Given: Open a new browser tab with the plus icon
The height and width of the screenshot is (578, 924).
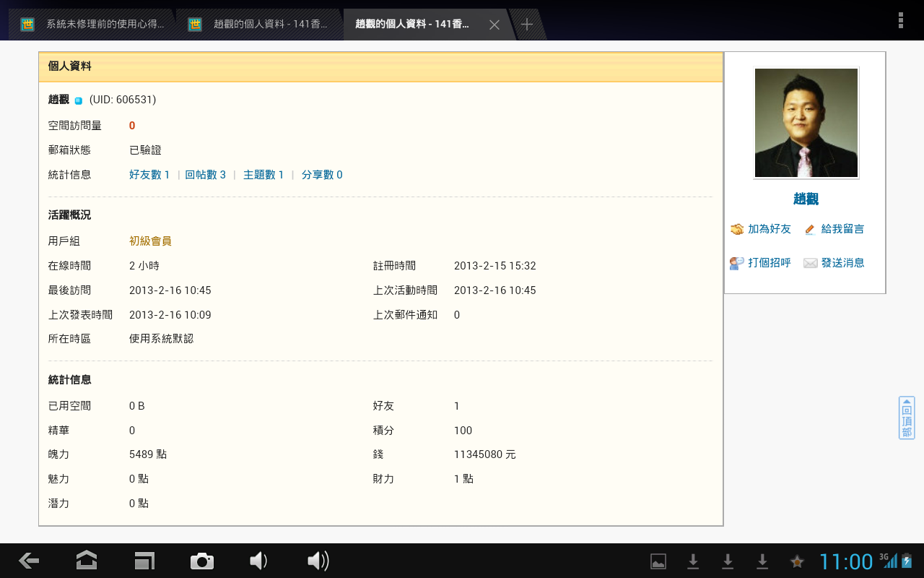Looking at the screenshot, I should pos(526,23).
